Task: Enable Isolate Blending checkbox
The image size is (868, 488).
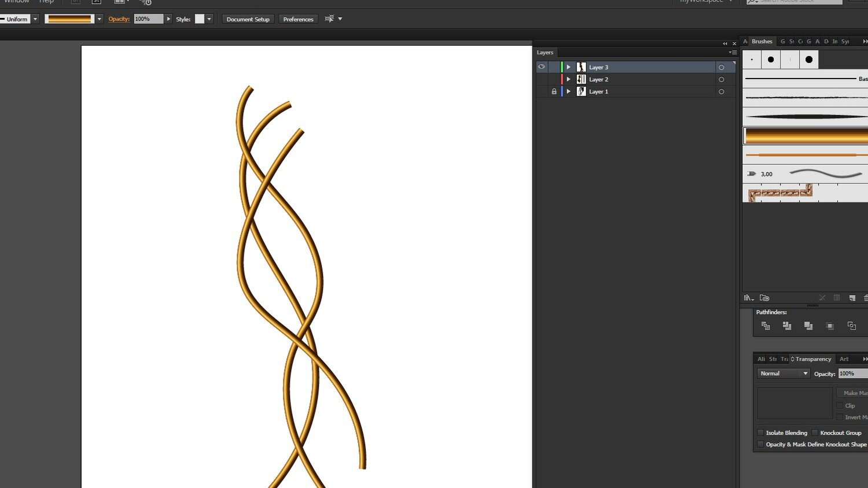Action: [760, 432]
